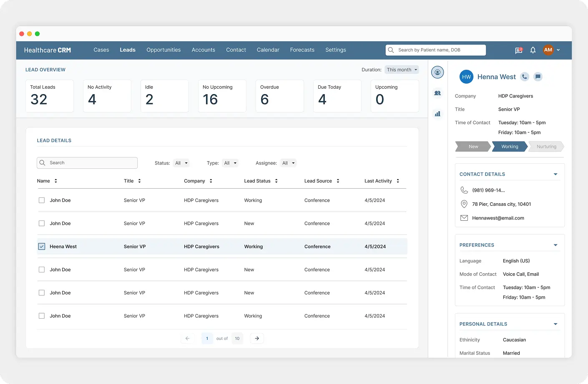Check the first John Doe row
588x384 pixels.
pyautogui.click(x=41, y=200)
